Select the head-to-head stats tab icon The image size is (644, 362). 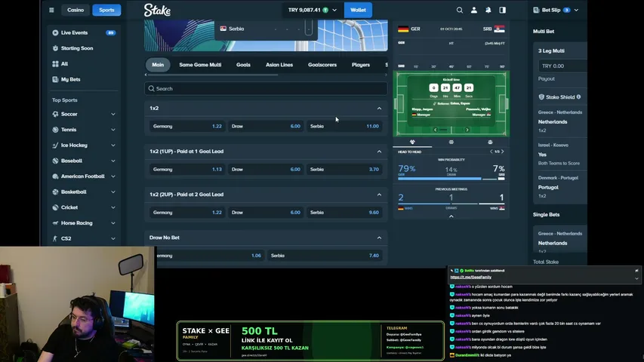pos(412,142)
